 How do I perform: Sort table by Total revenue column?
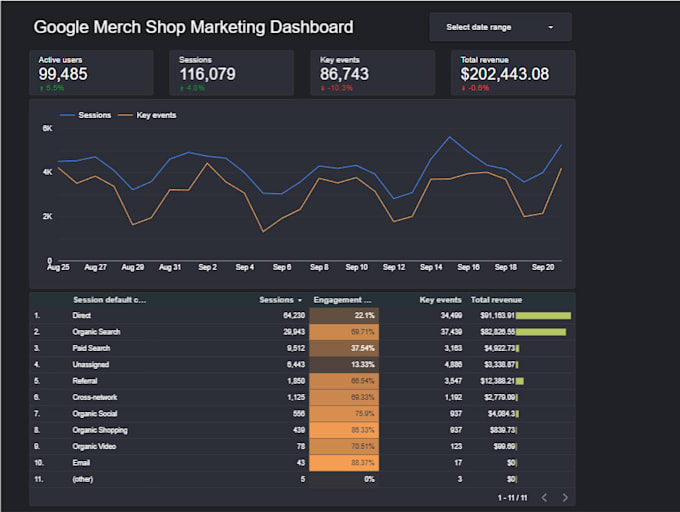[496, 300]
